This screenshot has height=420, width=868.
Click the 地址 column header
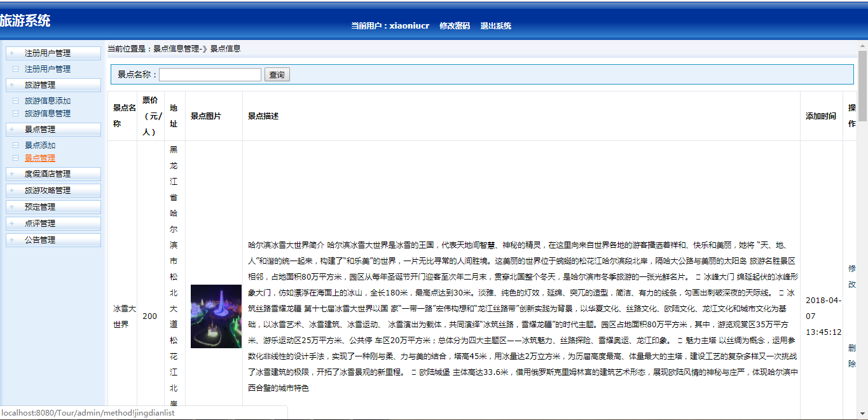coord(174,116)
